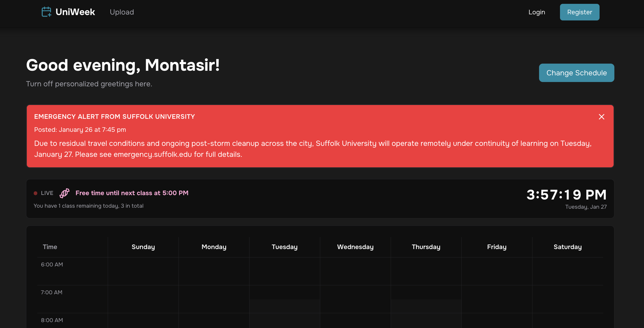
Task: Click the 3:57:19 PM live clock
Action: [x=566, y=195]
